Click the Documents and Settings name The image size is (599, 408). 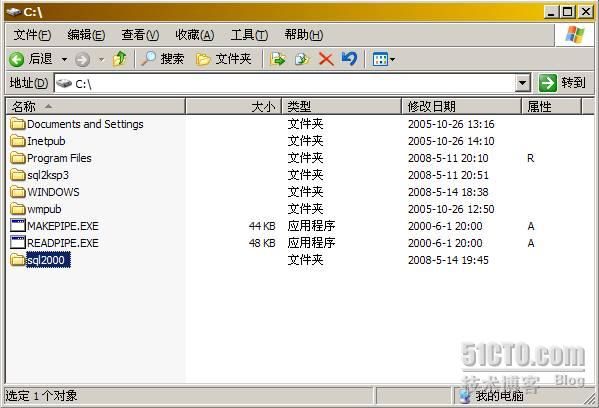pyautogui.click(x=85, y=124)
